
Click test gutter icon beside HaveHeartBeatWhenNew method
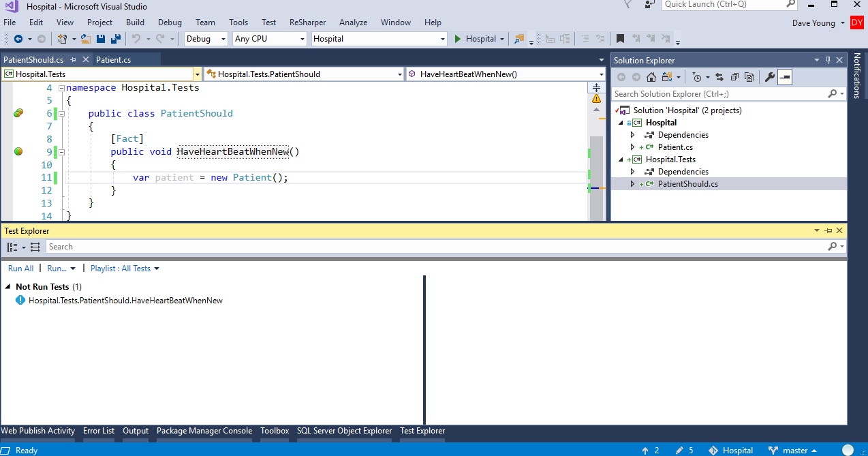pyautogui.click(x=18, y=151)
